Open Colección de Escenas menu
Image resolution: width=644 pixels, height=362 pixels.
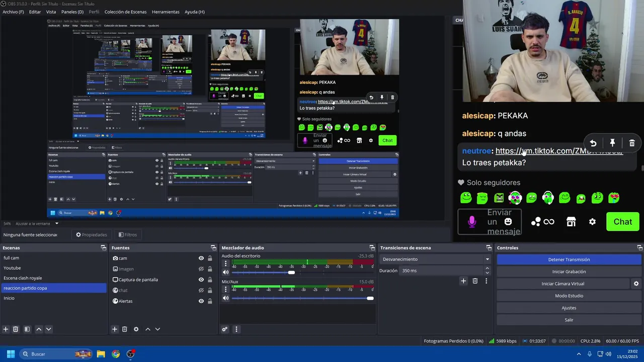point(126,12)
